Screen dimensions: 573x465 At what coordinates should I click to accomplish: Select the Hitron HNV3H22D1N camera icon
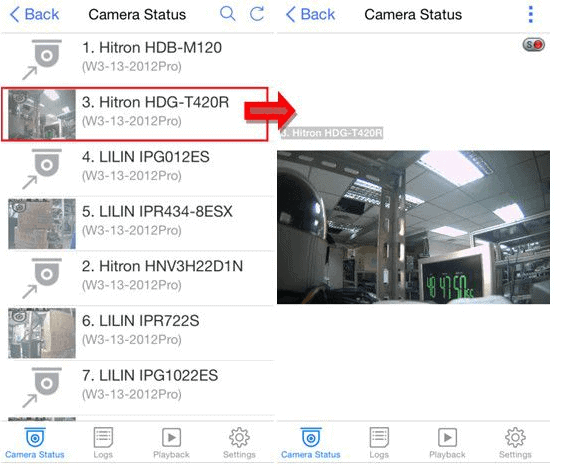tap(42, 278)
